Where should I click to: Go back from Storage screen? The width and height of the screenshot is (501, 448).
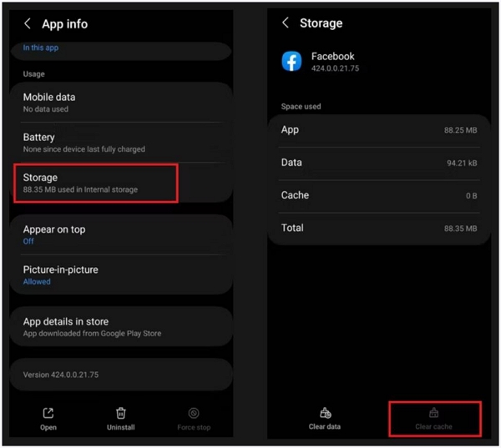(x=286, y=23)
